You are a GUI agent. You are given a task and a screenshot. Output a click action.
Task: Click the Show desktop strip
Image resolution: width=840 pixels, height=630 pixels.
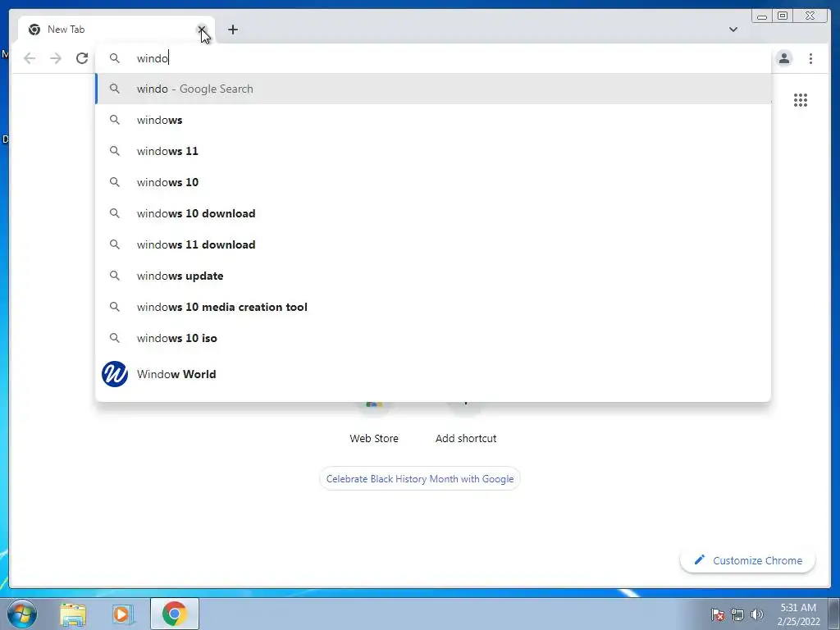tap(834, 614)
